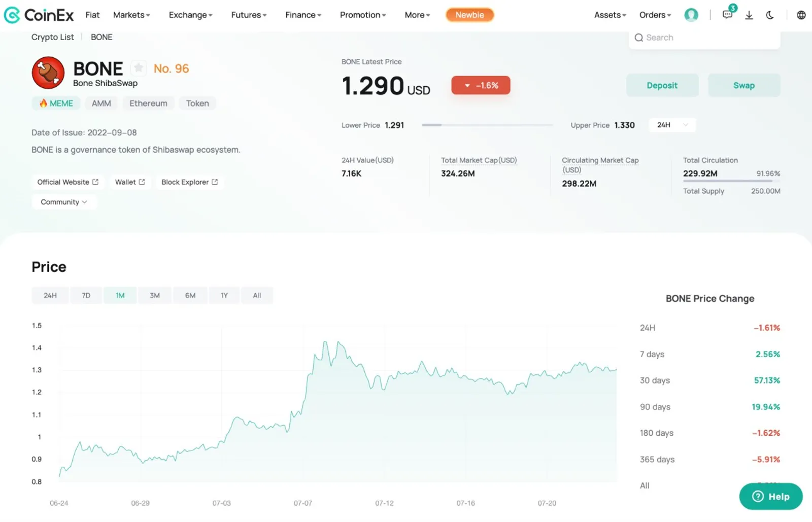This screenshot has height=522, width=812.
Task: Click the download app icon
Action: (x=749, y=15)
